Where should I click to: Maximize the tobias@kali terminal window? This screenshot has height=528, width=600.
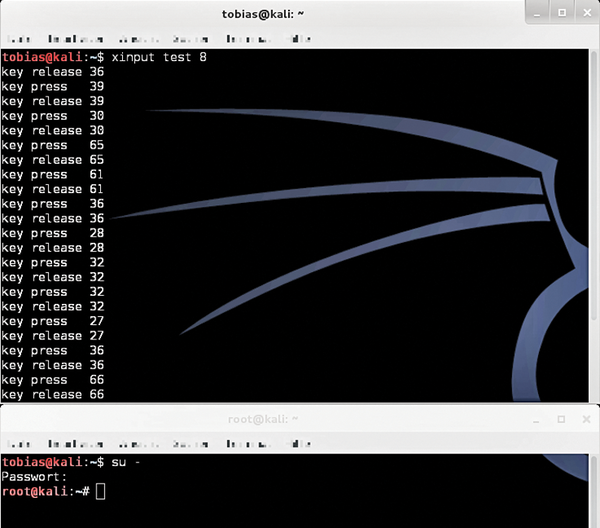click(562, 13)
